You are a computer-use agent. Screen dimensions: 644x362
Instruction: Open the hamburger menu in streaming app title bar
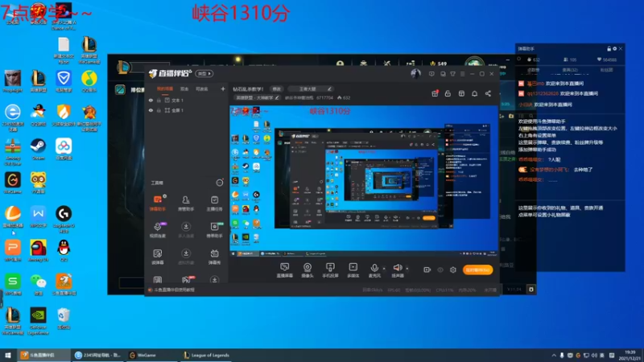[x=462, y=74]
